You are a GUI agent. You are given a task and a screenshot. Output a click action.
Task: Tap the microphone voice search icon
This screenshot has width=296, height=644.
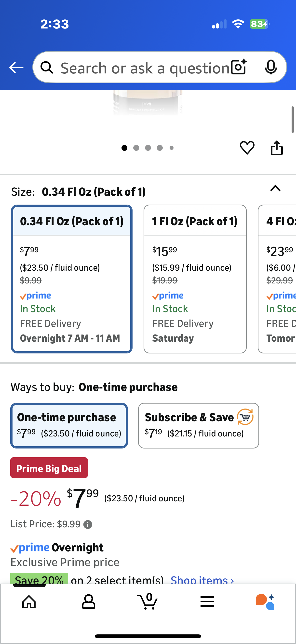[270, 67]
